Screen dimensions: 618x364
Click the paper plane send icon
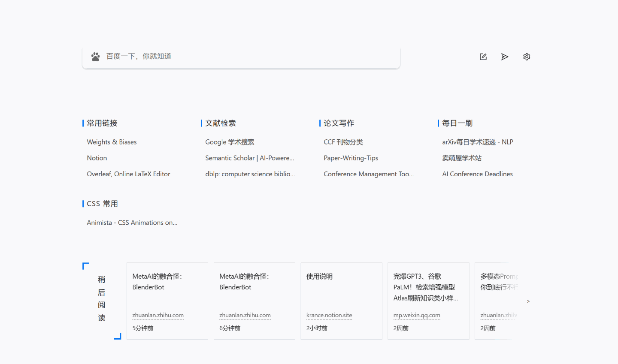point(505,57)
